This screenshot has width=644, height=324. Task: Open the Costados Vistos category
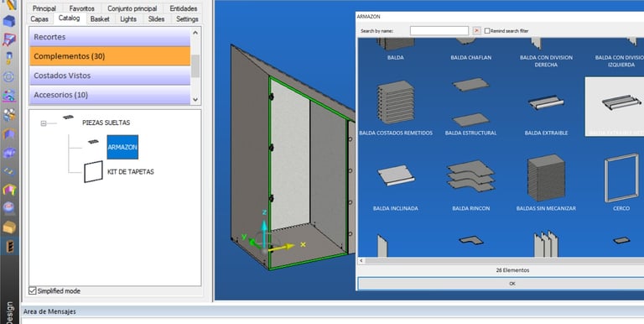[x=110, y=76]
